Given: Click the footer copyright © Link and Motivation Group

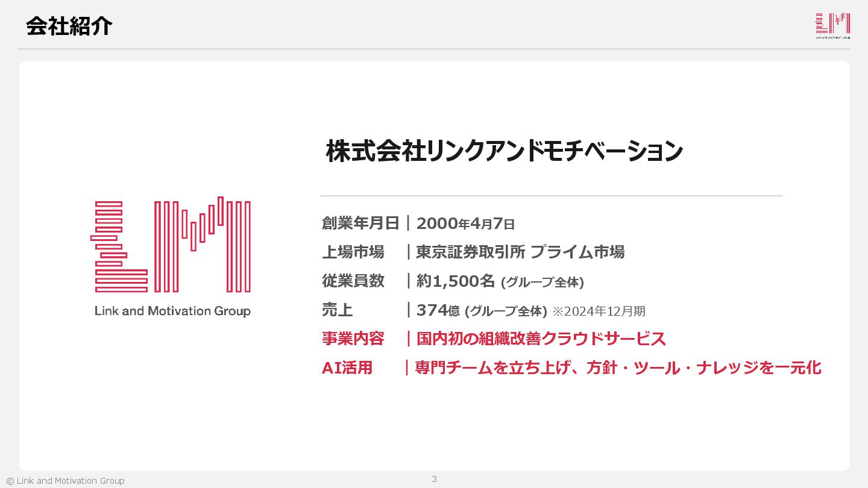Looking at the screenshot, I should click(65, 481).
